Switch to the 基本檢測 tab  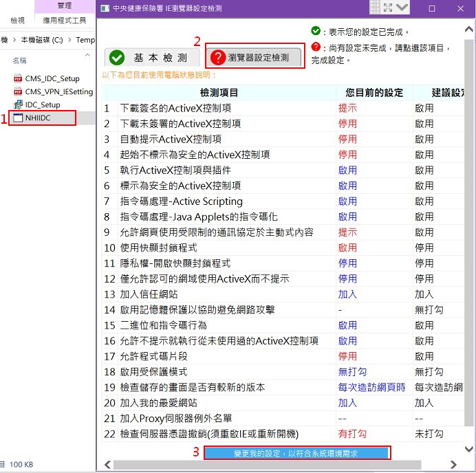click(x=152, y=57)
